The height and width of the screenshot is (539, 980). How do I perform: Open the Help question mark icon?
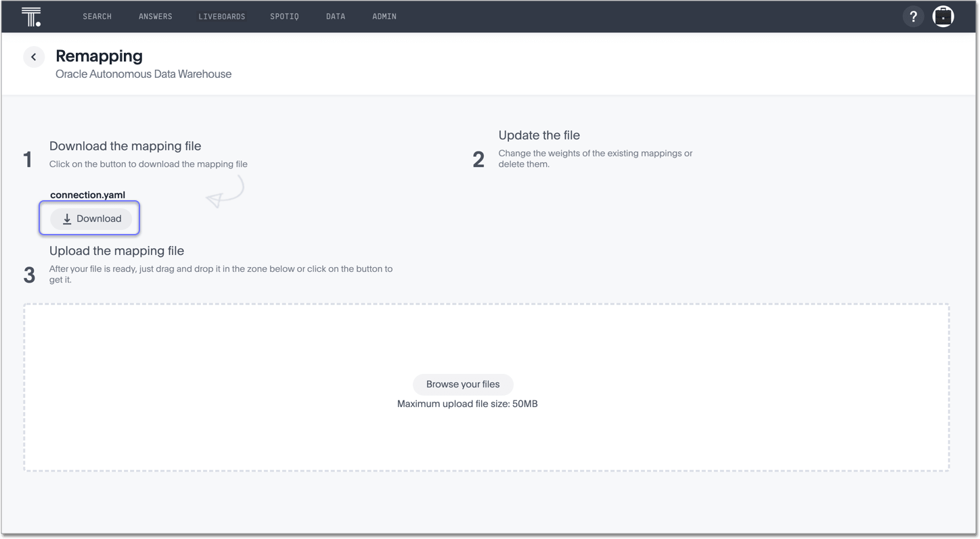(913, 16)
